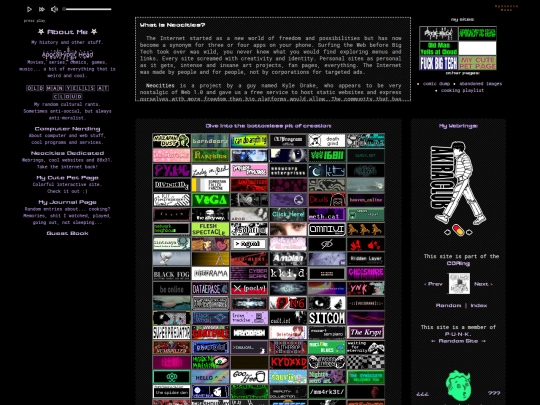This screenshot has height=405, width=540.
Task: Open the CDRing Index link
Action: coord(479,305)
